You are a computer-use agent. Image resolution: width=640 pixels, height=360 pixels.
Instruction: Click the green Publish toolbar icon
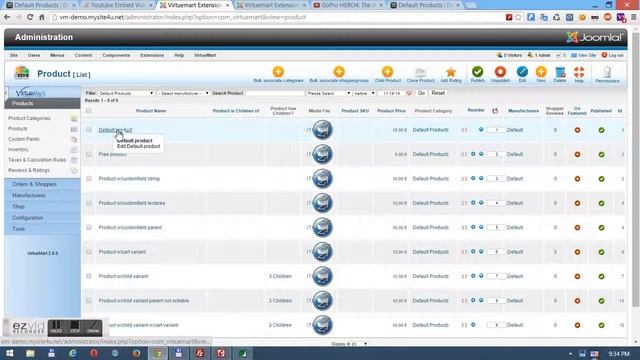click(x=477, y=72)
